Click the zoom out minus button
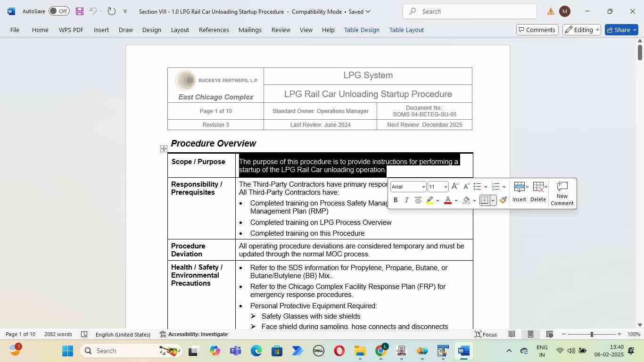 pyautogui.click(x=563, y=334)
